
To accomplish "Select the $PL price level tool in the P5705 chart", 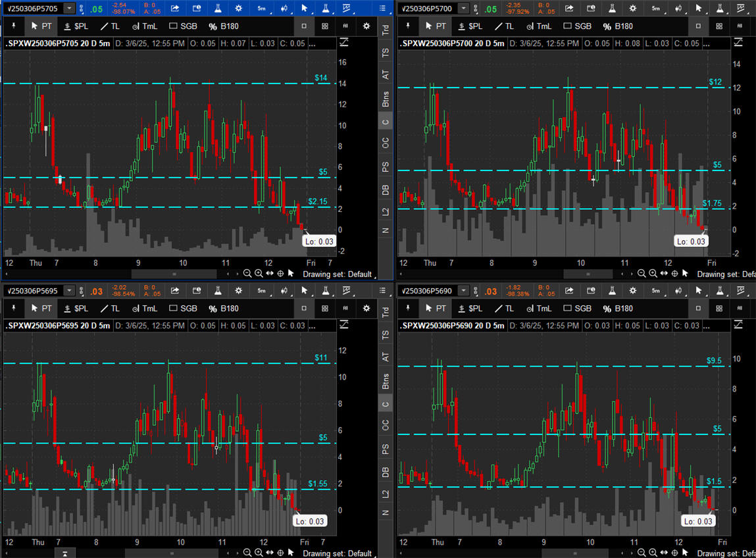I will coord(76,26).
